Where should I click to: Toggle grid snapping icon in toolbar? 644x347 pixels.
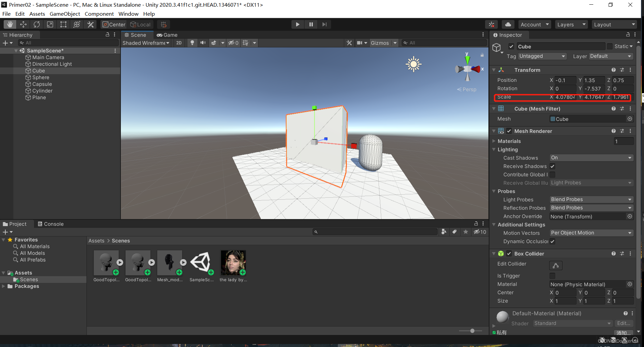click(x=164, y=24)
